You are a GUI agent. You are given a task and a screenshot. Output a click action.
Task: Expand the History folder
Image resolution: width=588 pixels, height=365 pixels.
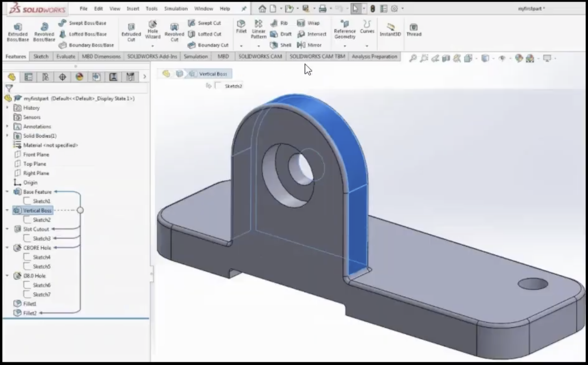(7, 107)
